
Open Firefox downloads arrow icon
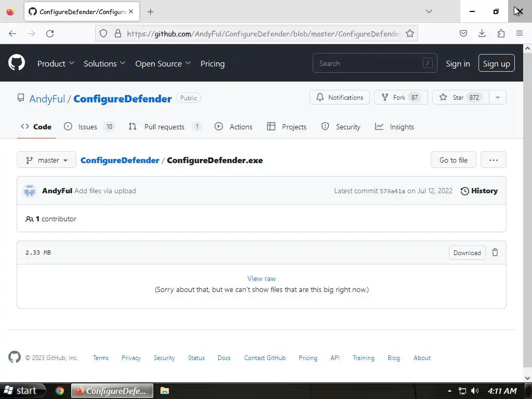point(482,33)
